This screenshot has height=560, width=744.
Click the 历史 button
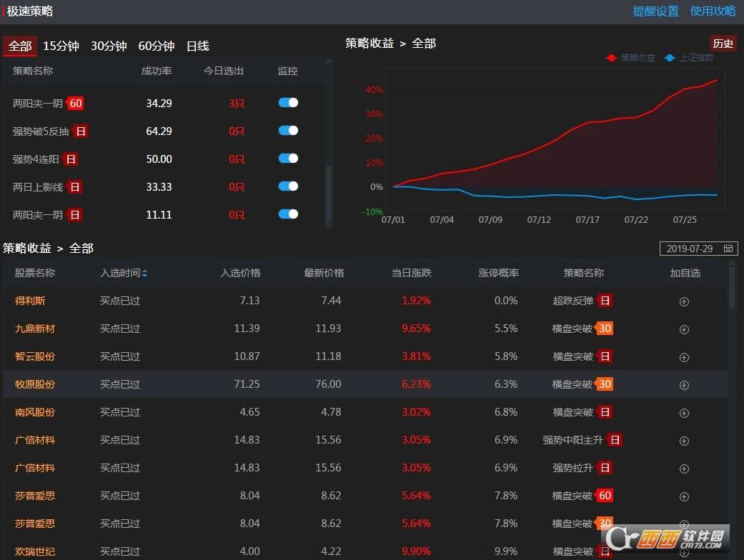tap(723, 44)
